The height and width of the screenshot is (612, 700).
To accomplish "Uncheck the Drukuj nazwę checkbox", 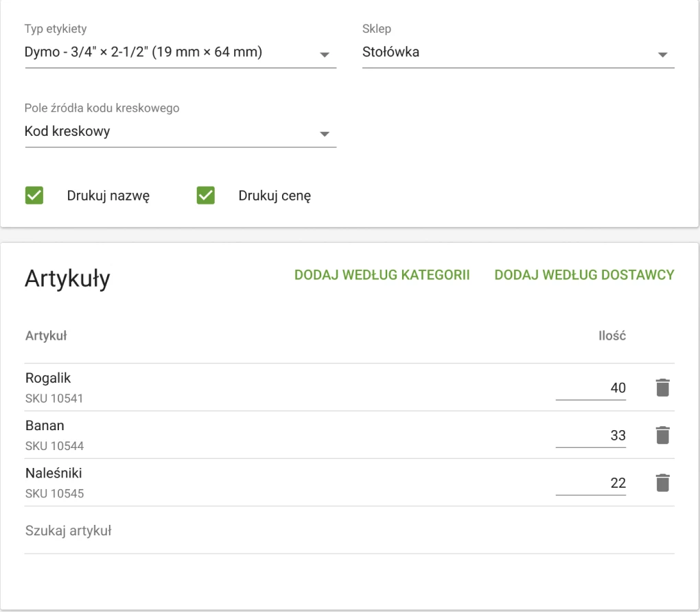I will point(34,196).
